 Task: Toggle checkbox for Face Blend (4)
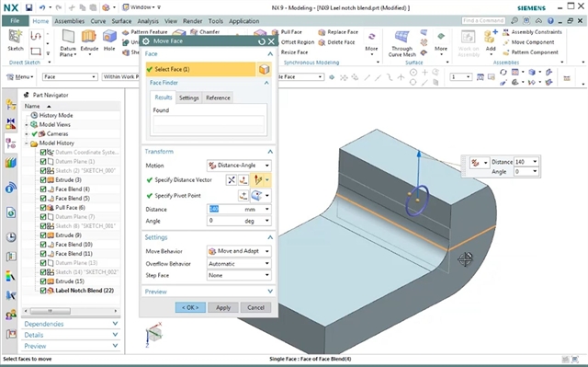[x=43, y=189]
